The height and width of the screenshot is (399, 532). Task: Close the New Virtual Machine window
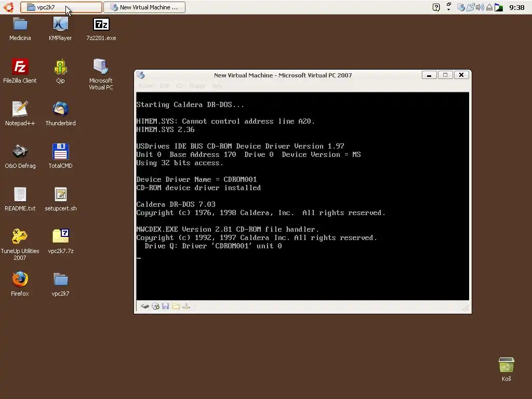coord(461,75)
